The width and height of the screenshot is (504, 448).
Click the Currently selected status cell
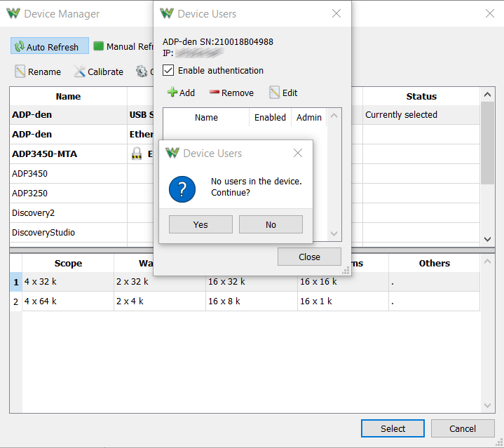[421, 115]
